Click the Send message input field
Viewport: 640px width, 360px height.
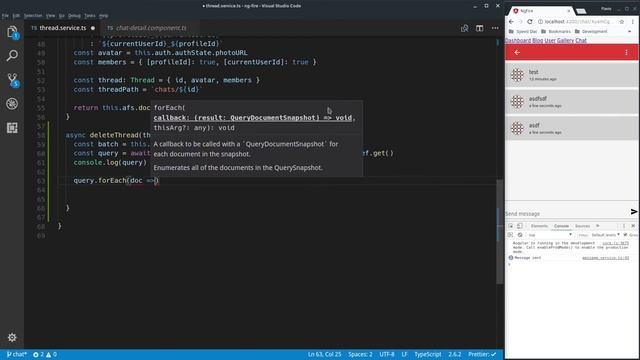pyautogui.click(x=567, y=213)
